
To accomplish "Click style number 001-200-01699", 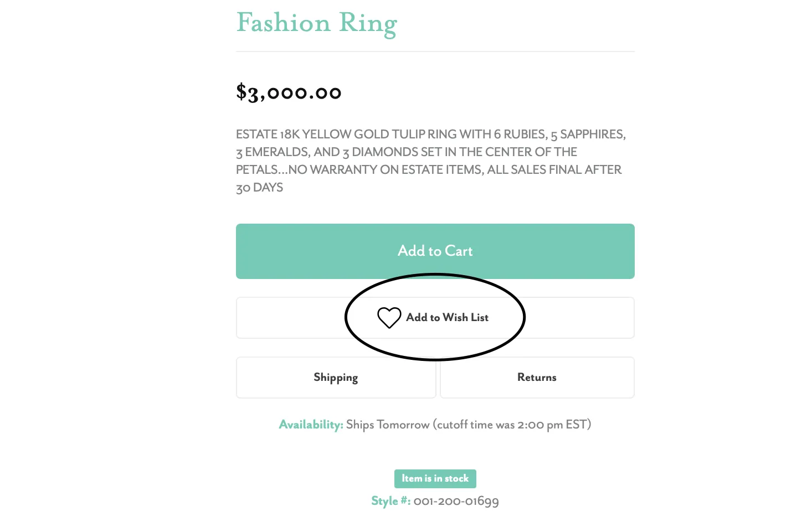I will click(456, 501).
